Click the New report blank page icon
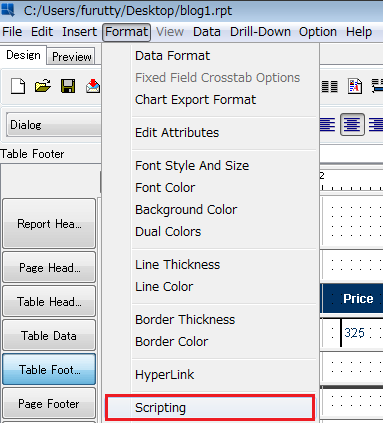The image size is (383, 423). [18, 86]
